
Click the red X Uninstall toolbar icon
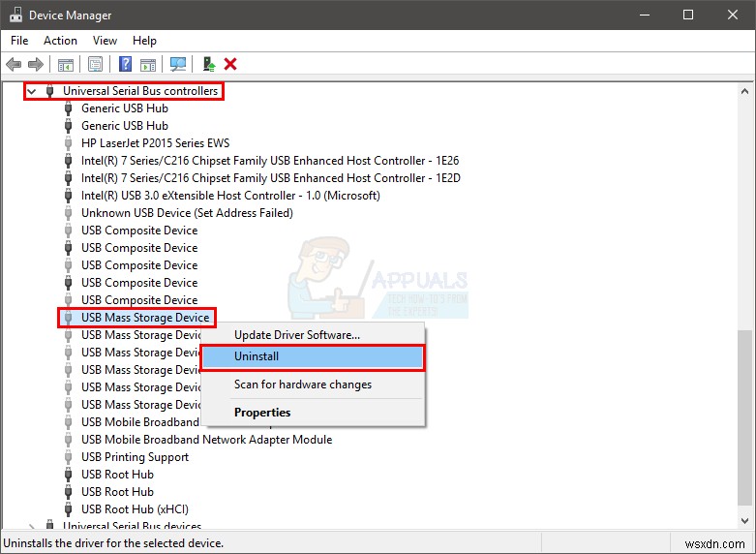pyautogui.click(x=230, y=64)
